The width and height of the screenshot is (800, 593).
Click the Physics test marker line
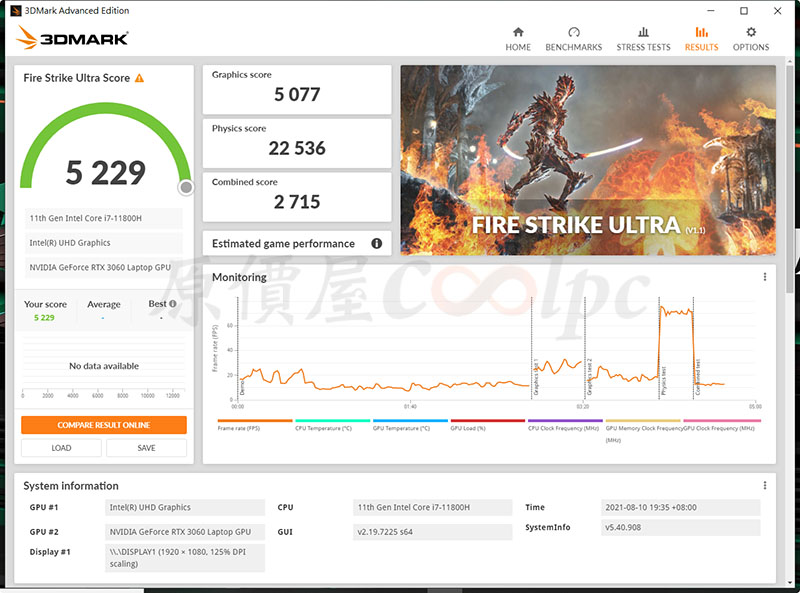click(x=659, y=348)
